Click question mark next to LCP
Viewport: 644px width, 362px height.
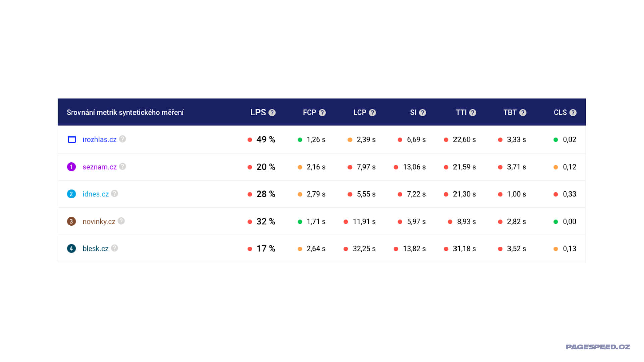click(x=372, y=113)
